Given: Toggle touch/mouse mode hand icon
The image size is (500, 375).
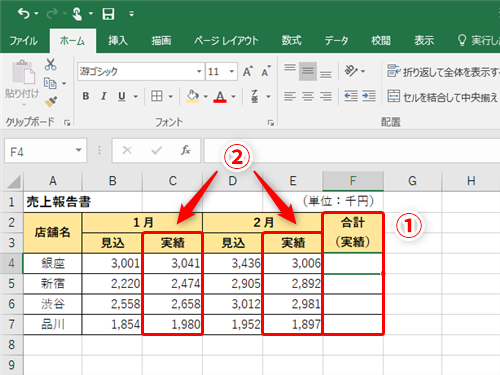Looking at the screenshot, I should point(77,14).
